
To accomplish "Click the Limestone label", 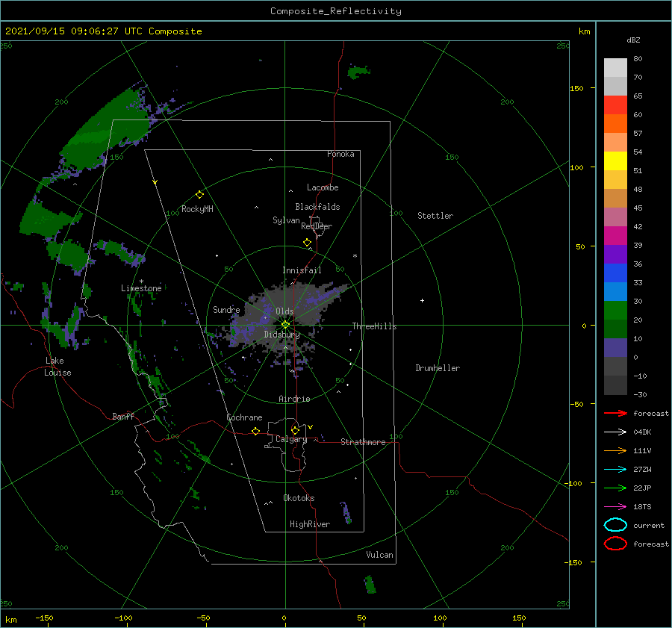I will [141, 288].
